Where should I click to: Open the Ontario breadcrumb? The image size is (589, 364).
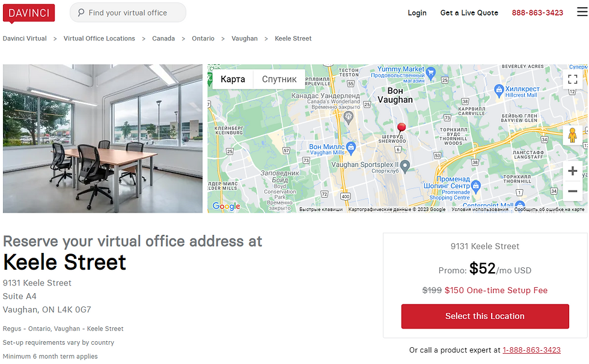click(x=203, y=38)
